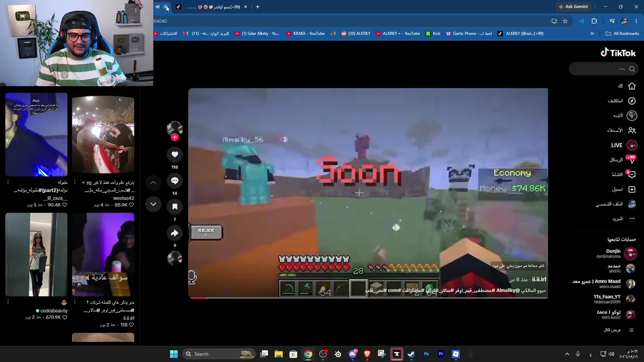Click the Windows taskbar Search box
Viewport: 644px width, 362px height.
click(219, 354)
